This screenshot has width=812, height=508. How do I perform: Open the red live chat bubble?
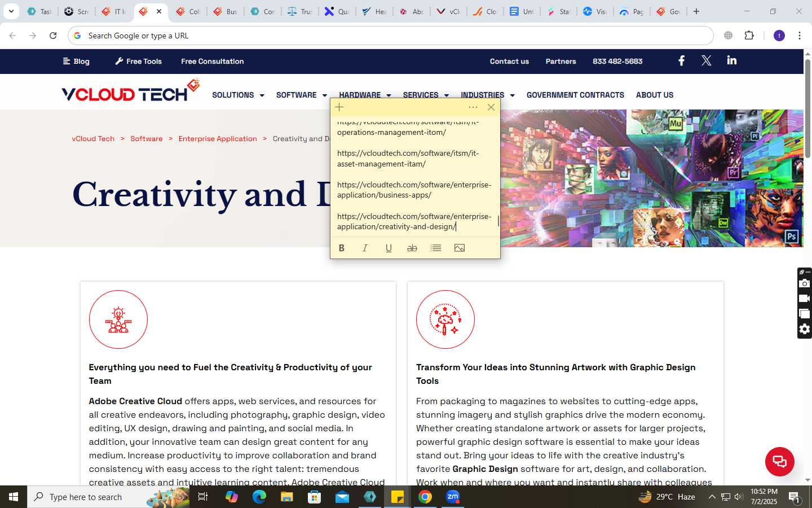click(780, 461)
